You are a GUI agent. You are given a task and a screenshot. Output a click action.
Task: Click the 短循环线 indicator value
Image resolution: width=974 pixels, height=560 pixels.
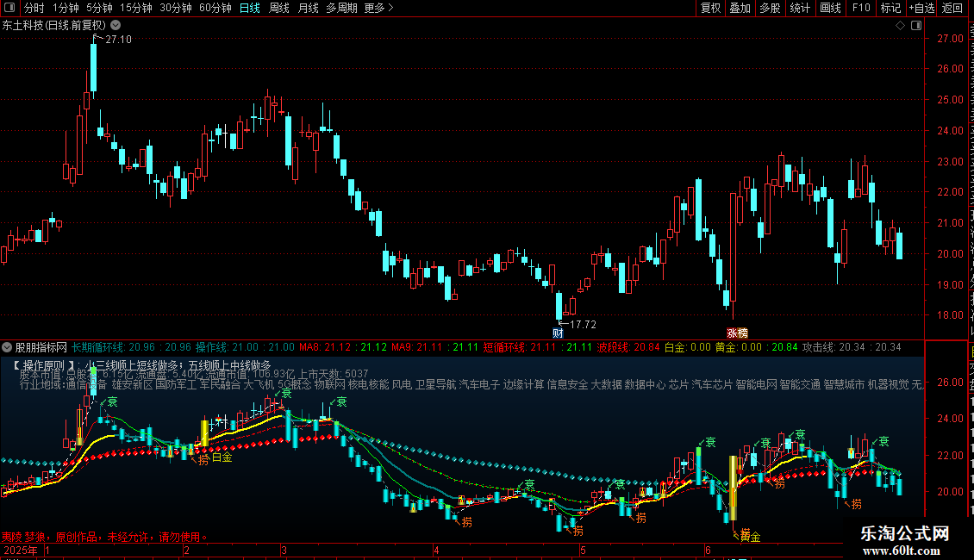click(537, 347)
